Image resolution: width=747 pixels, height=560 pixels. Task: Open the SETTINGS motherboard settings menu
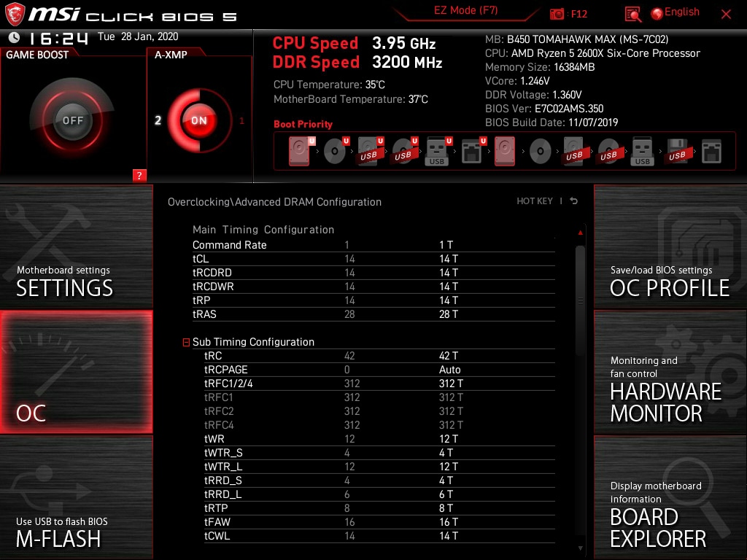(x=76, y=246)
